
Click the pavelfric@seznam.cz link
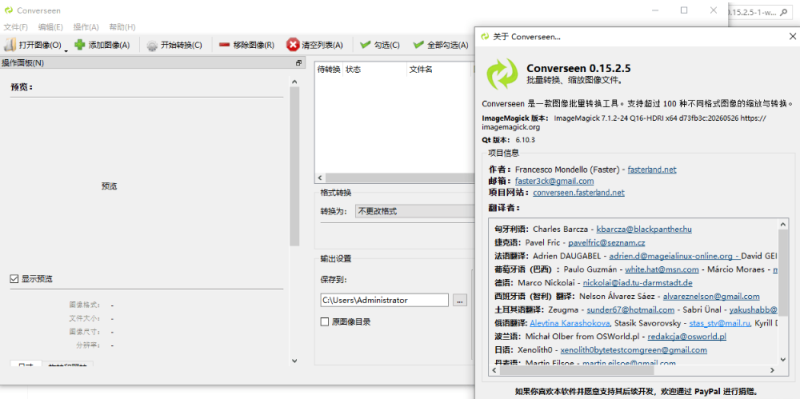coord(607,242)
